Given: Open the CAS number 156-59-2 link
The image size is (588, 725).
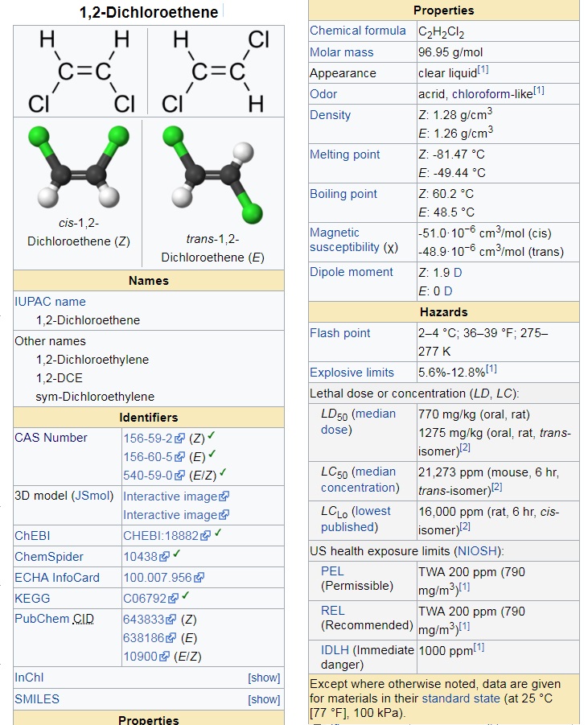Looking at the screenshot, I should (x=154, y=439).
